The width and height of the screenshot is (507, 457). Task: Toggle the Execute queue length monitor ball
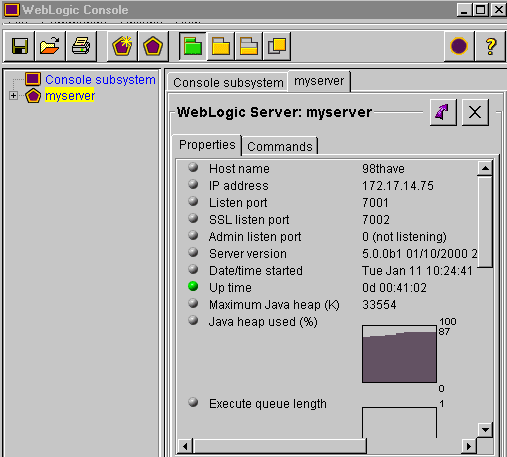[x=193, y=402]
